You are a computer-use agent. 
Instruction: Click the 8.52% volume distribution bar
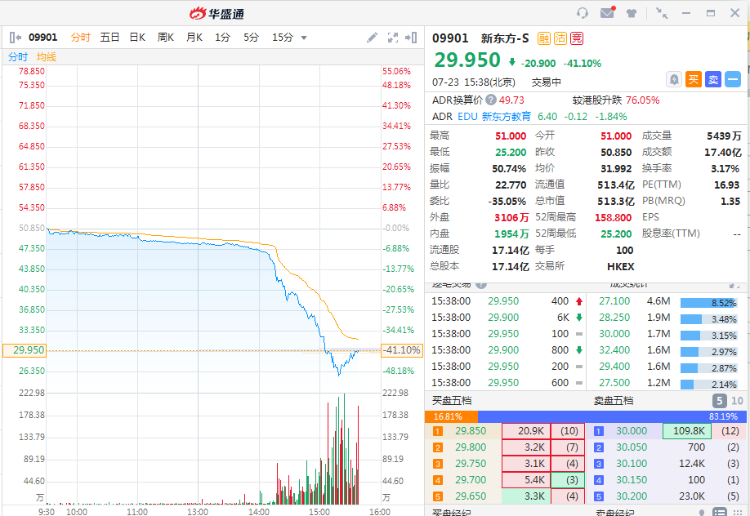pyautogui.click(x=709, y=303)
